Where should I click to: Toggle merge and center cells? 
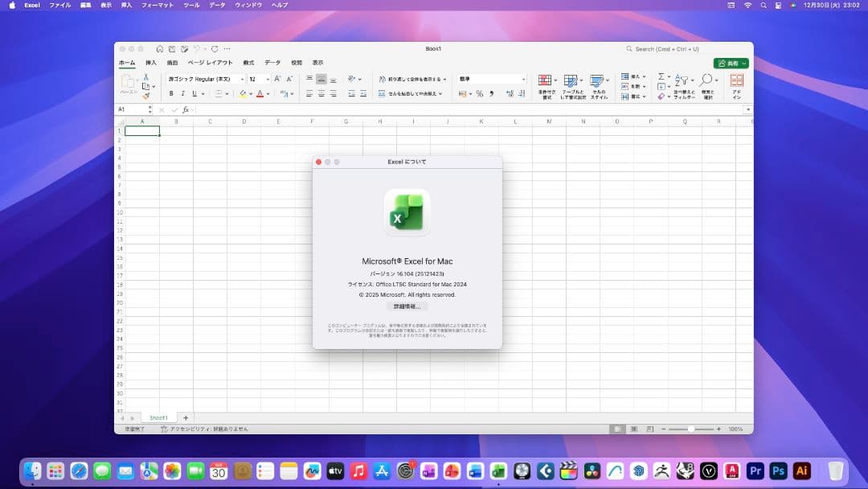[x=406, y=92]
